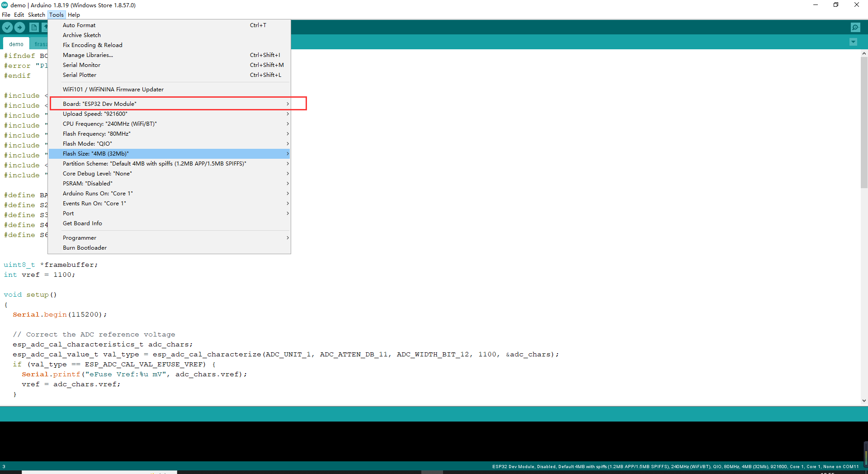This screenshot has height=474, width=868.
Task: Click the Arduino app icon in title bar
Action: 5,5
